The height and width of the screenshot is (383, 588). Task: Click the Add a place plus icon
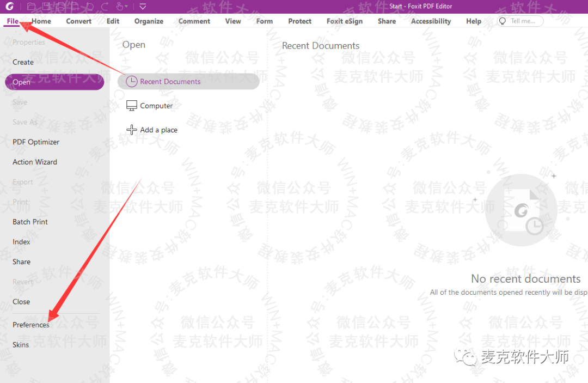point(132,130)
